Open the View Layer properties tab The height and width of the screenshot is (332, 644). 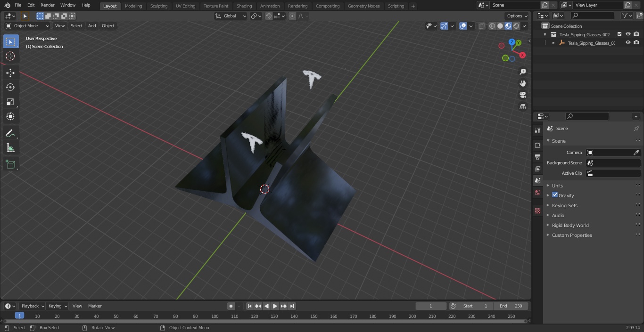(x=537, y=169)
